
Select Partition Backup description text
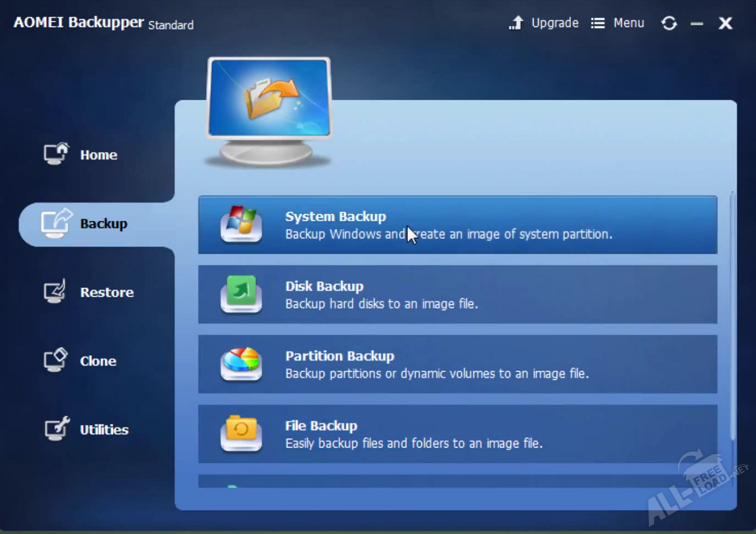437,374
